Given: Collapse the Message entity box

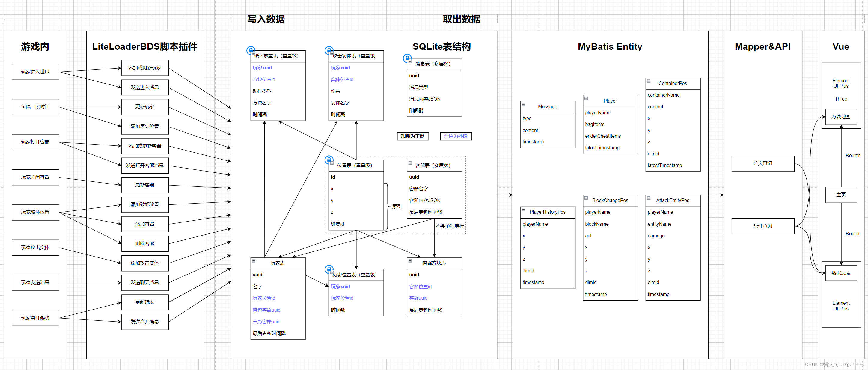Looking at the screenshot, I should point(523,104).
